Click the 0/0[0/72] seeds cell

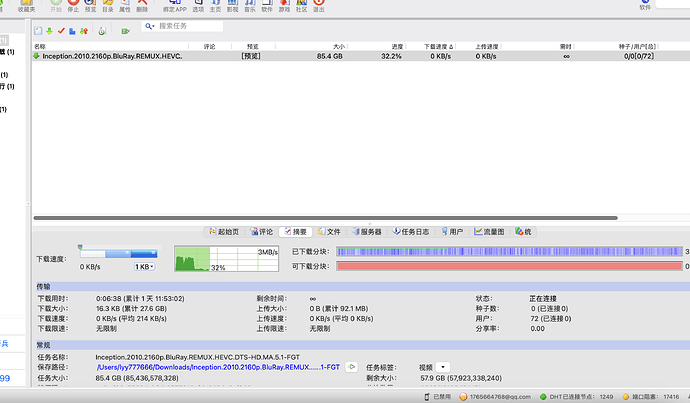click(639, 56)
